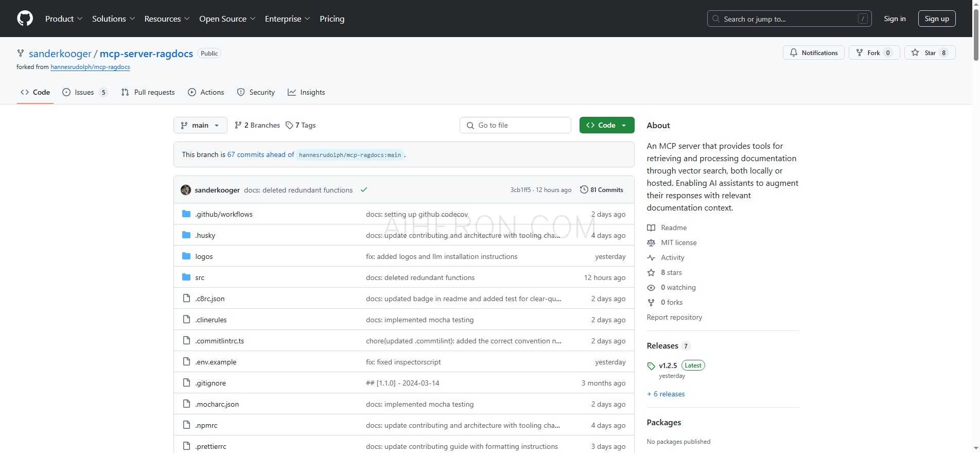Viewport: 980px width, 453px height.
Task: Open the green Code dropdown
Action: 606,126
